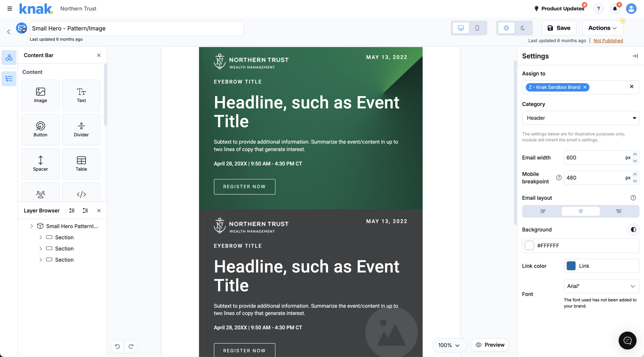
Task: Expand the second Section layer
Action: [x=40, y=248]
